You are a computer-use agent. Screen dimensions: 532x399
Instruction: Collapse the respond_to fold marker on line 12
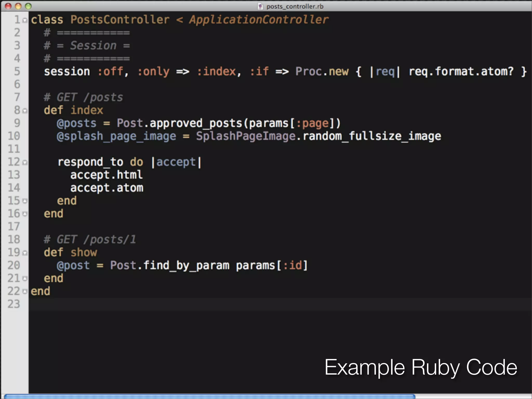point(25,163)
